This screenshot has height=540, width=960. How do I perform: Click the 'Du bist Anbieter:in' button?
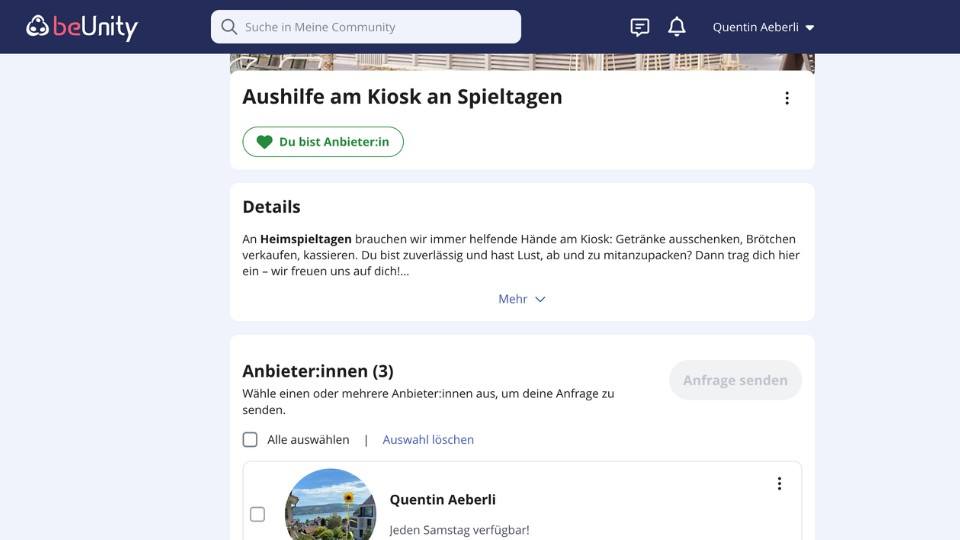point(323,141)
